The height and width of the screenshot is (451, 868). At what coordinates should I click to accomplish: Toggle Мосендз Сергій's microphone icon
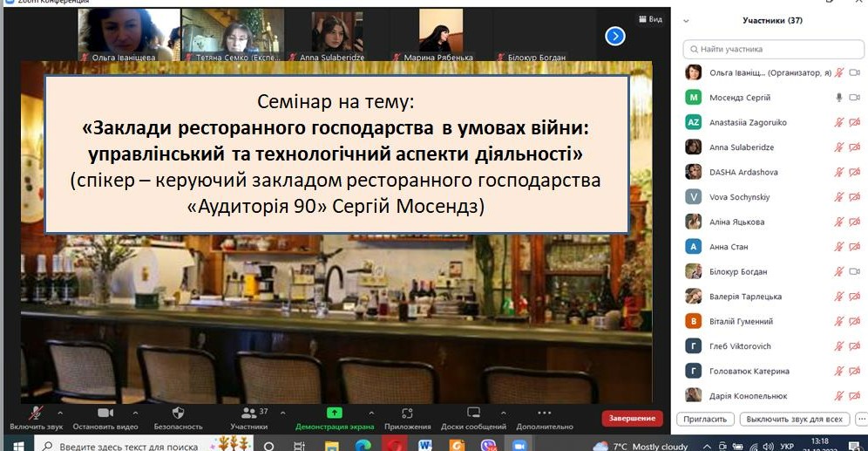pos(839,98)
